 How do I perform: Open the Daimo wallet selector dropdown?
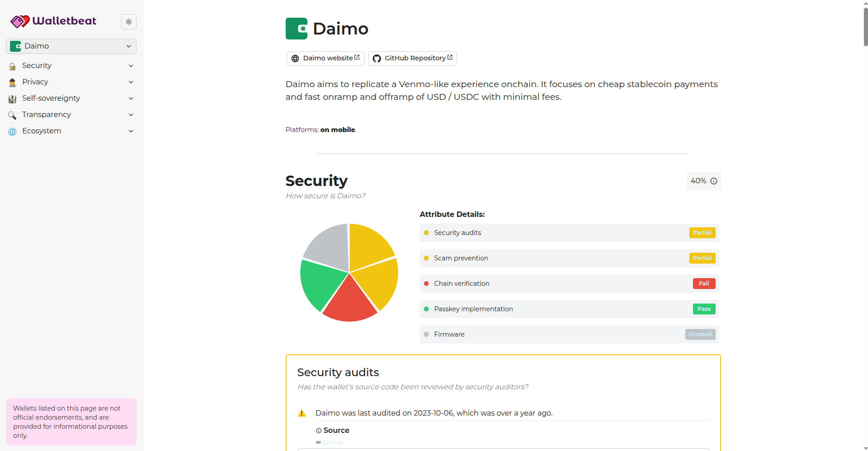(71, 46)
